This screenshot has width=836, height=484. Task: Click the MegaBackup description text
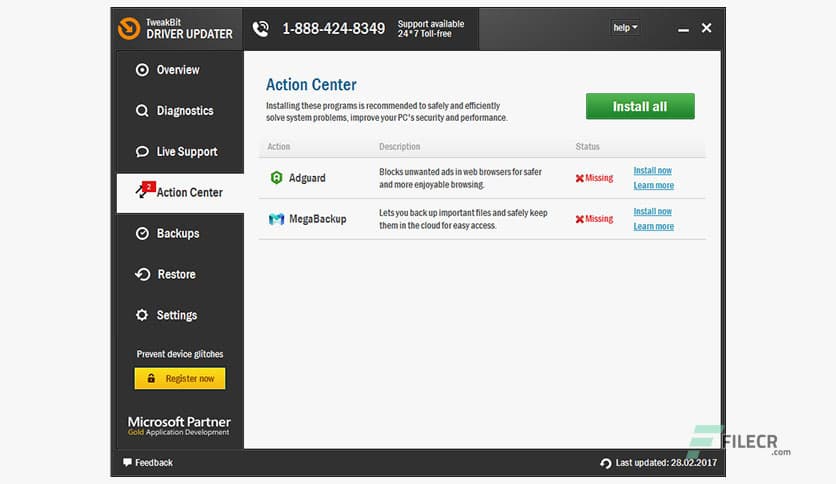pyautogui.click(x=463, y=219)
